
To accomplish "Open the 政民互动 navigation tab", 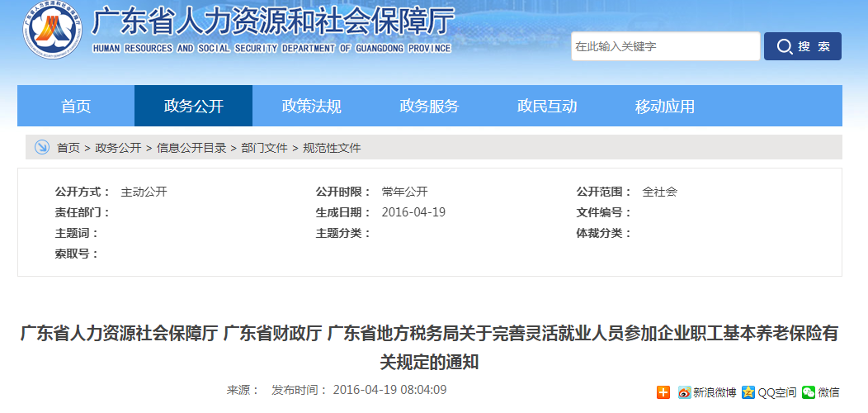I will click(547, 106).
